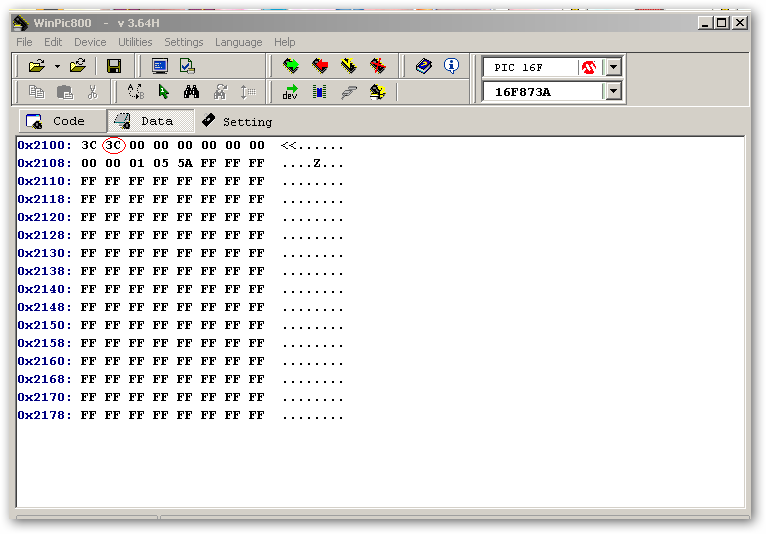Open the Settings menu
766x534 pixels.
click(183, 42)
